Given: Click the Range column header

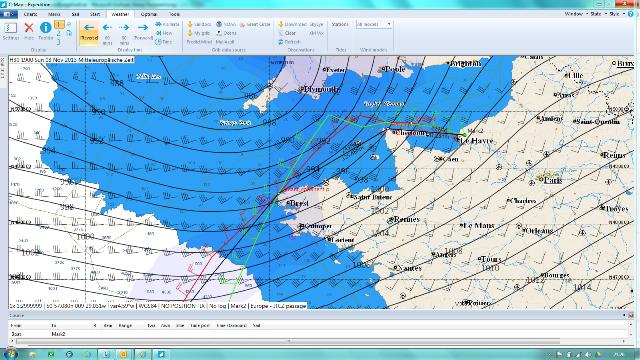Looking at the screenshot, I should [125, 325].
